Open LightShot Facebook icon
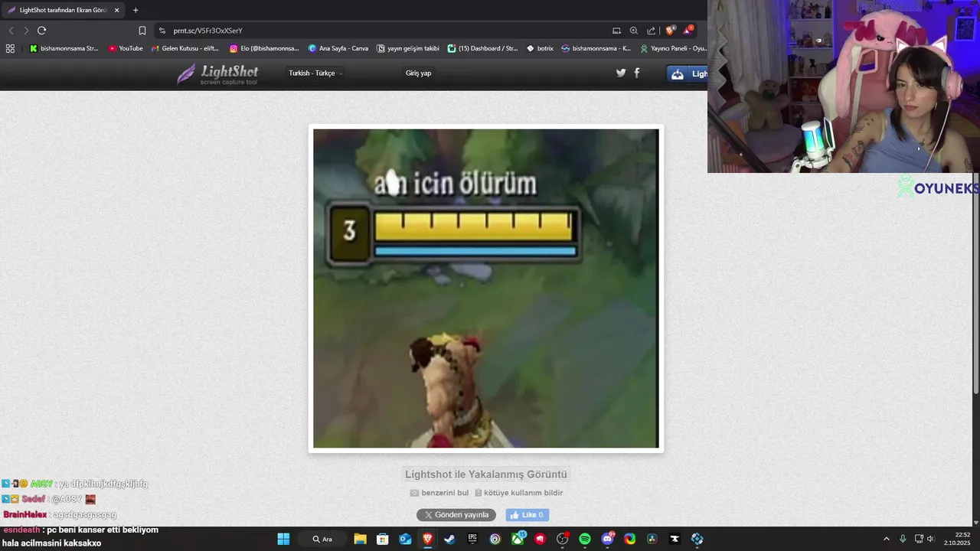 click(637, 73)
